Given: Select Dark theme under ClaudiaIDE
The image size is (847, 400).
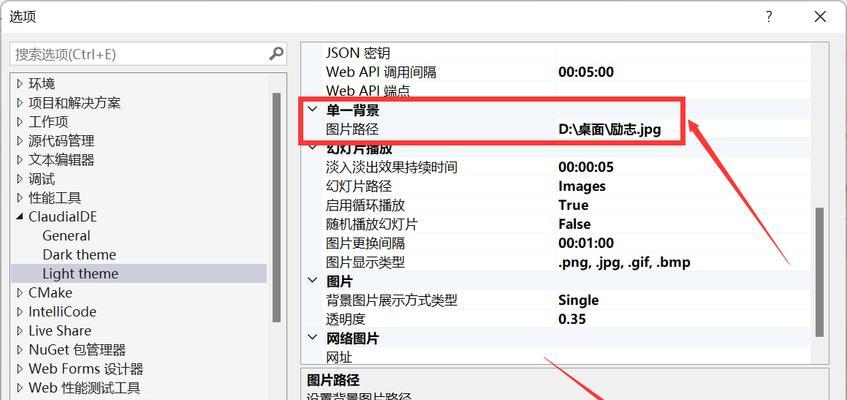Looking at the screenshot, I should tap(79, 255).
